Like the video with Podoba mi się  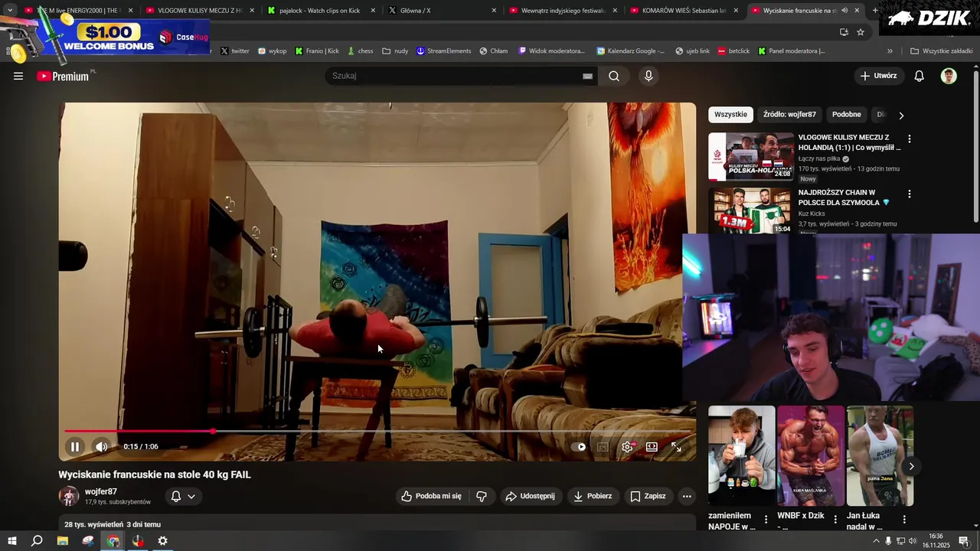coord(432,496)
